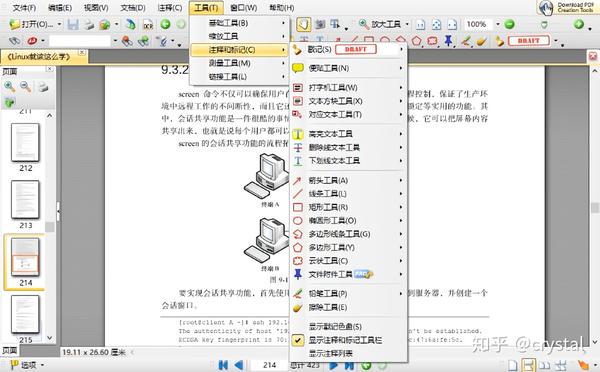
Task: Click the green zoom-out circle button
Action: 509,24
